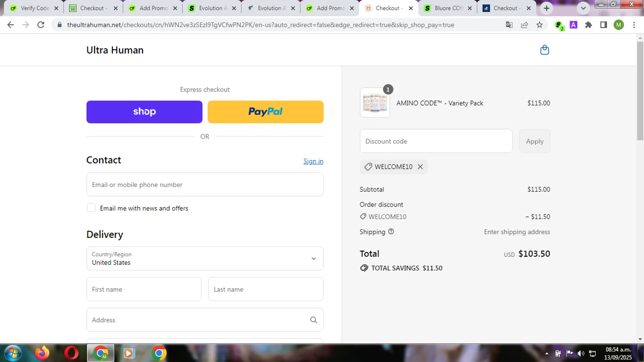Check Email me with news and offers
This screenshot has height=362, width=644.
(91, 208)
